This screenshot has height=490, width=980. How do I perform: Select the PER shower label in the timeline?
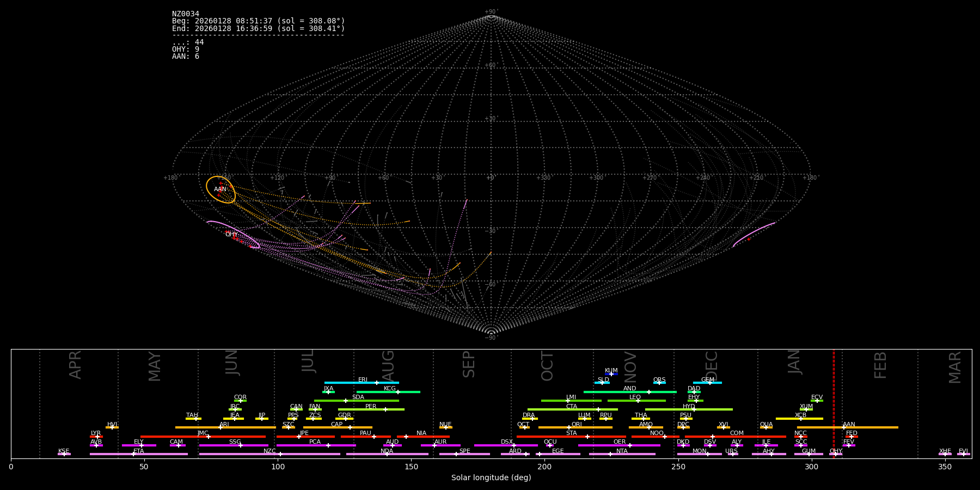(x=371, y=407)
